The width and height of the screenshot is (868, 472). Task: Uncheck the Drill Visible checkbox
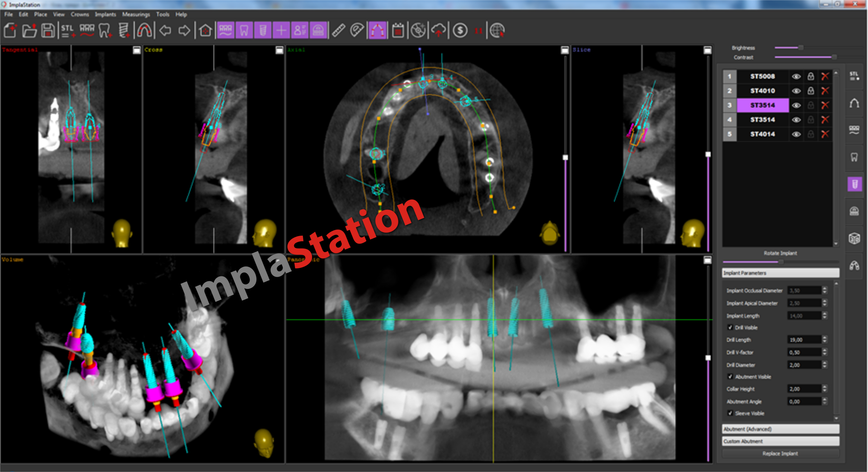730,327
